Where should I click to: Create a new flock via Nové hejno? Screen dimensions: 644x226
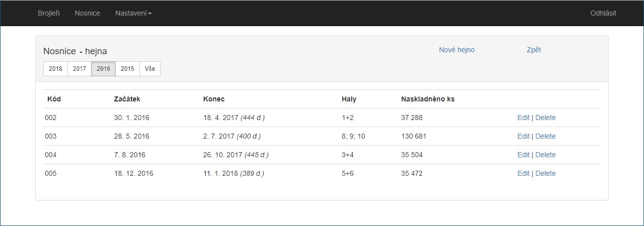457,50
